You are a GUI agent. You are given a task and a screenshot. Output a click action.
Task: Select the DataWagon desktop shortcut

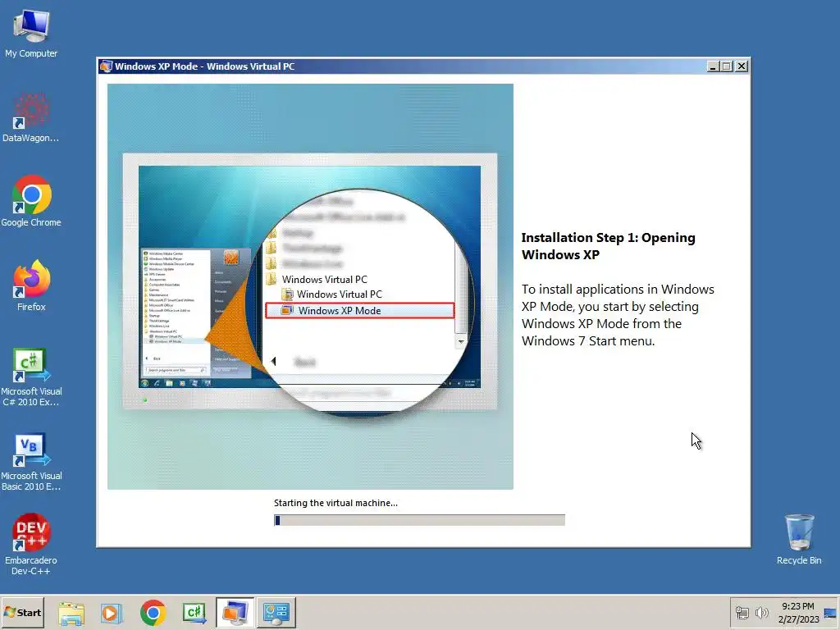31,117
